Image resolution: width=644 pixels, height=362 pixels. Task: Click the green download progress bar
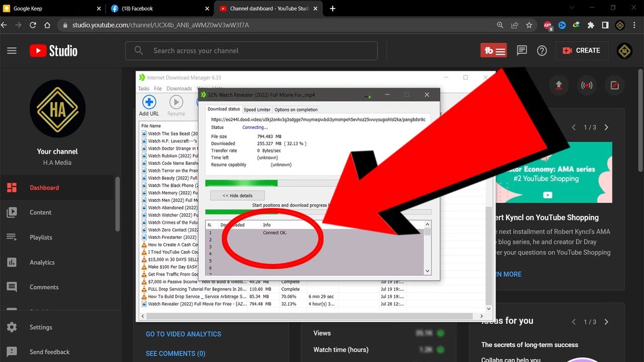[x=242, y=183]
